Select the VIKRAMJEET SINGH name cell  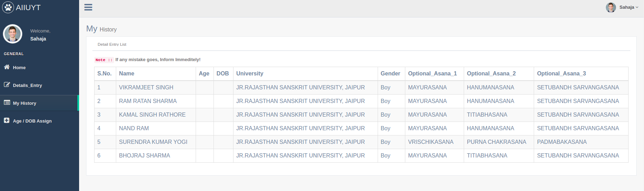(x=146, y=88)
